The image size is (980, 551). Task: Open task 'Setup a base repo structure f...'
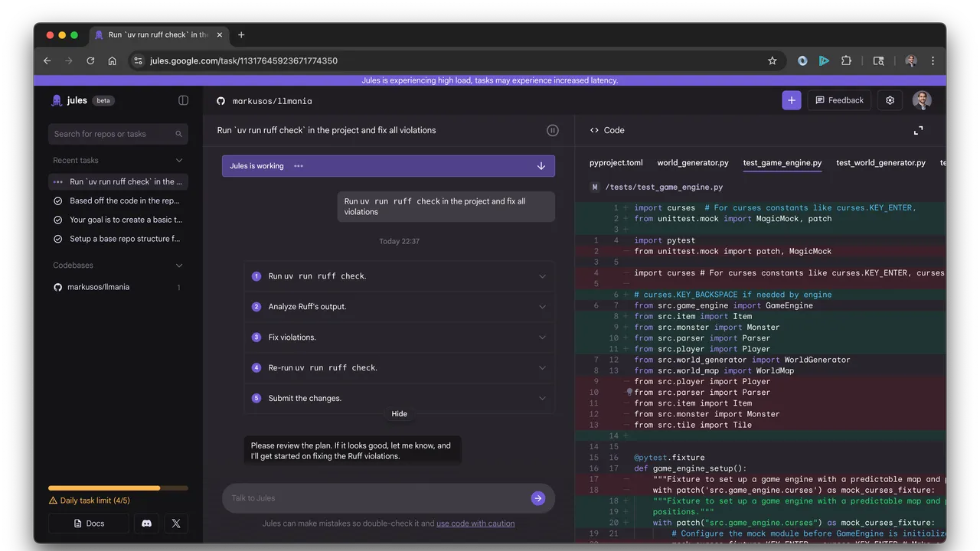pyautogui.click(x=118, y=239)
